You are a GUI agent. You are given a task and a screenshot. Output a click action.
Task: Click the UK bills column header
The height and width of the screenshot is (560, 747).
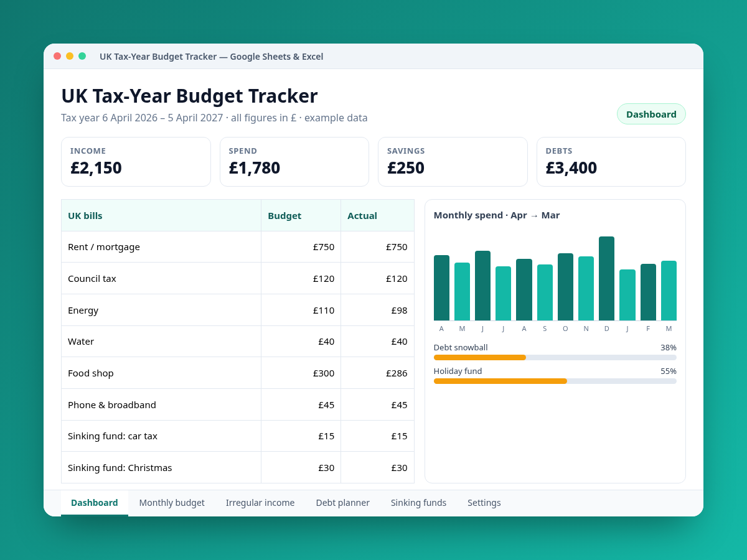pos(161,215)
